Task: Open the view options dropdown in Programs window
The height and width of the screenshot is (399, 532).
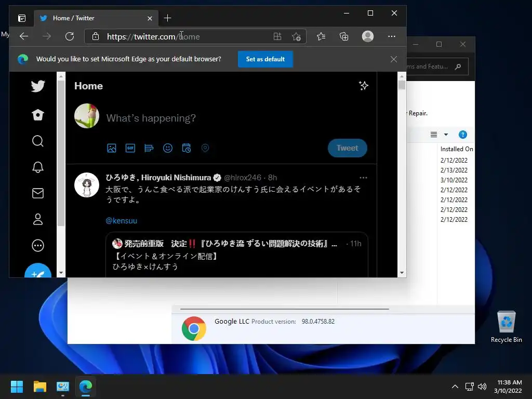Action: [x=446, y=135]
